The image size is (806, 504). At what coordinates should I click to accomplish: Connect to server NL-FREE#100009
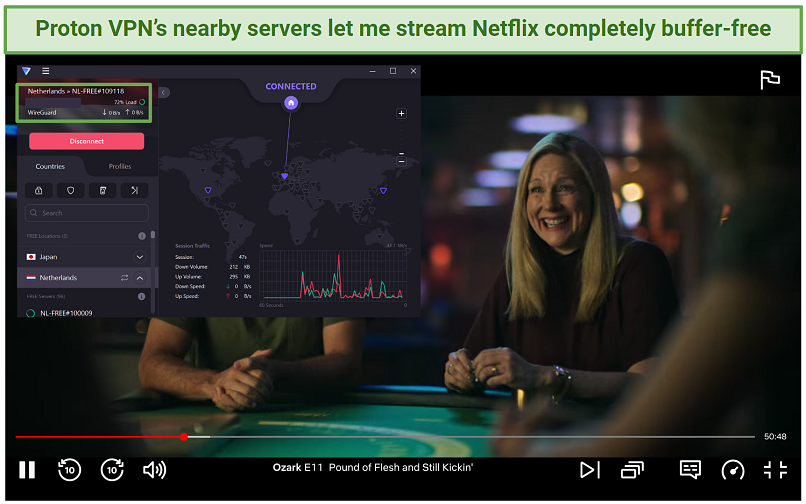pos(66,313)
